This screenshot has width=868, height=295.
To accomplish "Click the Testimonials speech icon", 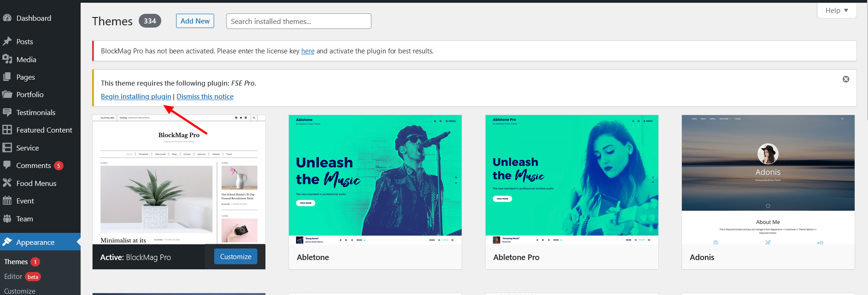I will click(x=7, y=112).
